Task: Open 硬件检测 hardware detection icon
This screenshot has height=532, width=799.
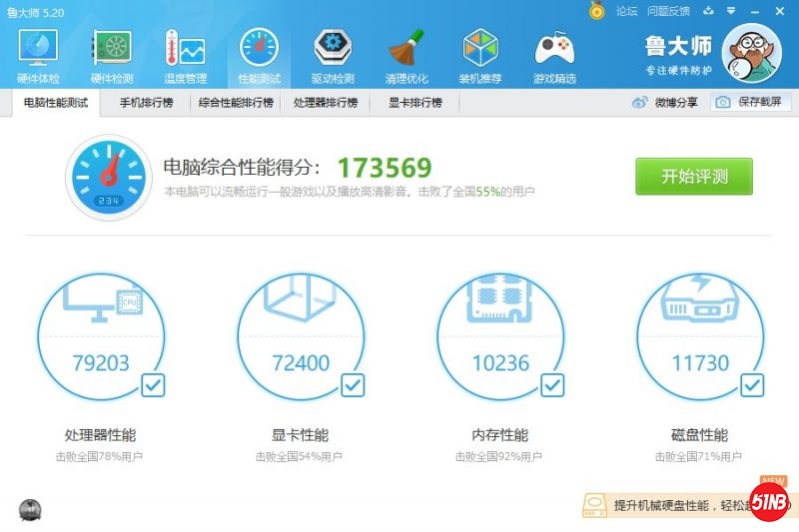Action: pyautogui.click(x=112, y=55)
